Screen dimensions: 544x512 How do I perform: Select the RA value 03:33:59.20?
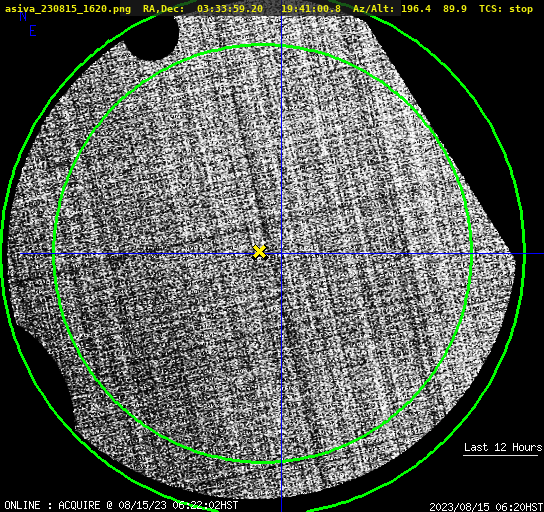click(230, 9)
